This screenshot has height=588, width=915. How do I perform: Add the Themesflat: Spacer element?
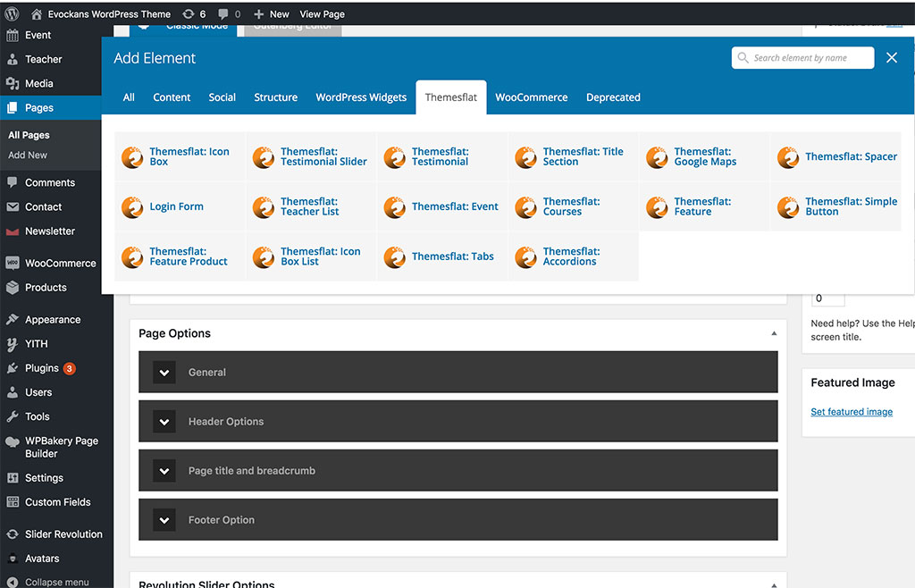(x=835, y=157)
